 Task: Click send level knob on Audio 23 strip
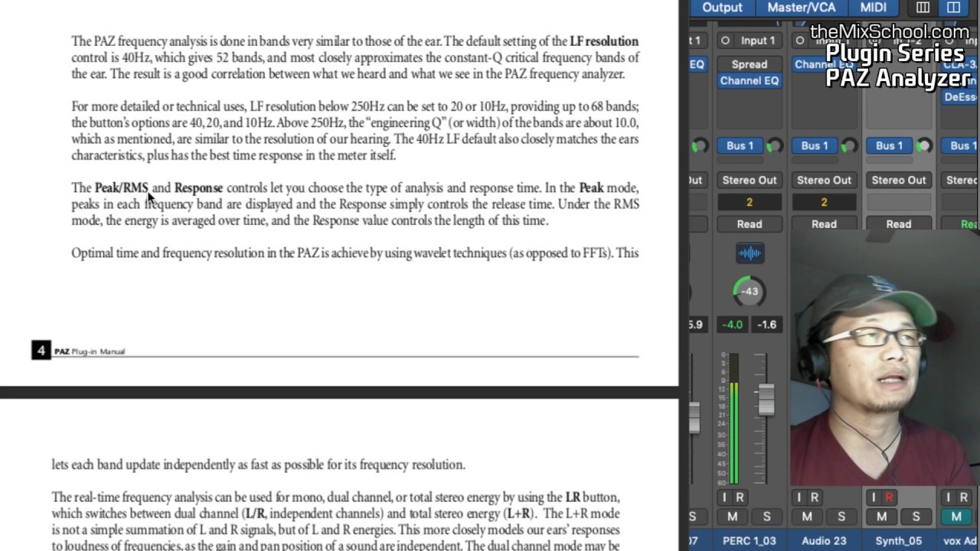pyautogui.click(x=849, y=145)
